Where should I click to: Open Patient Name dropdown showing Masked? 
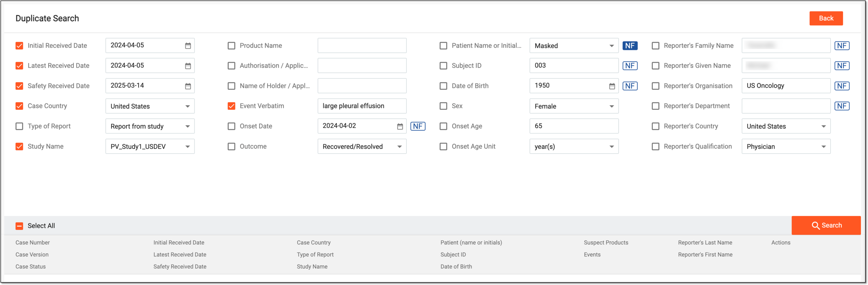pos(574,45)
